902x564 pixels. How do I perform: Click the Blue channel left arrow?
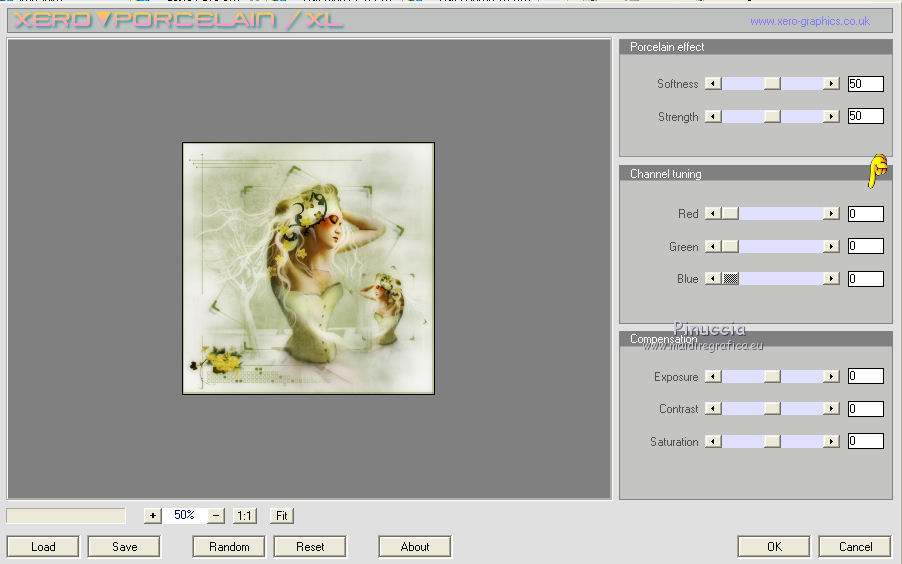(x=713, y=279)
